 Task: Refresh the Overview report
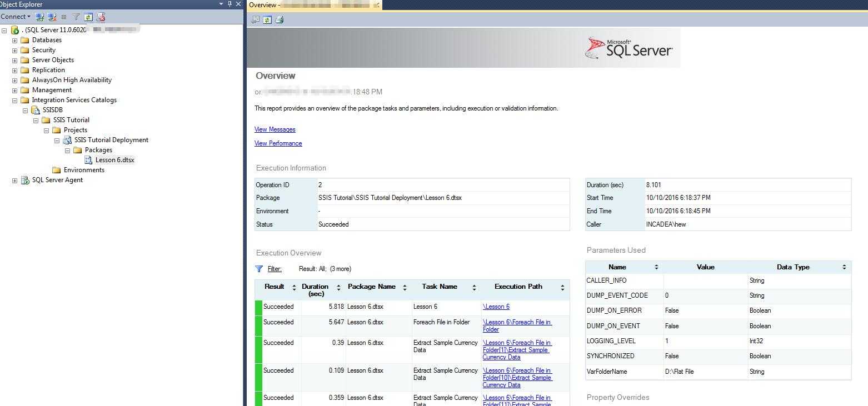point(267,19)
